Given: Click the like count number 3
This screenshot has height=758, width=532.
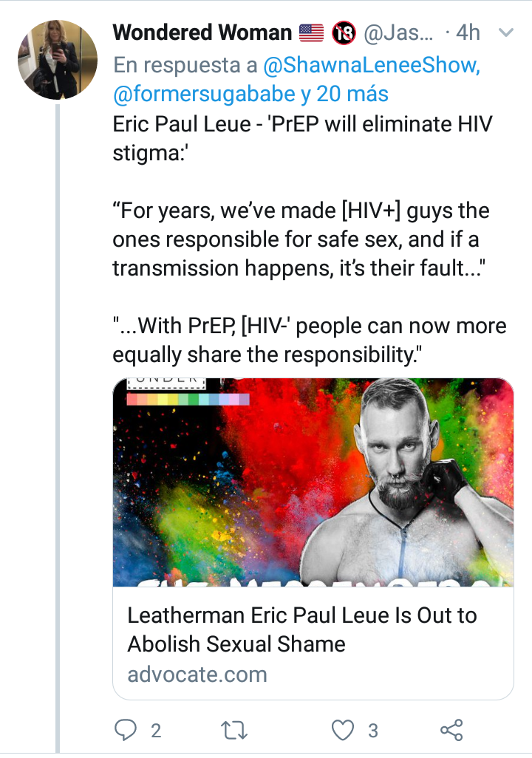Looking at the screenshot, I should point(373,731).
